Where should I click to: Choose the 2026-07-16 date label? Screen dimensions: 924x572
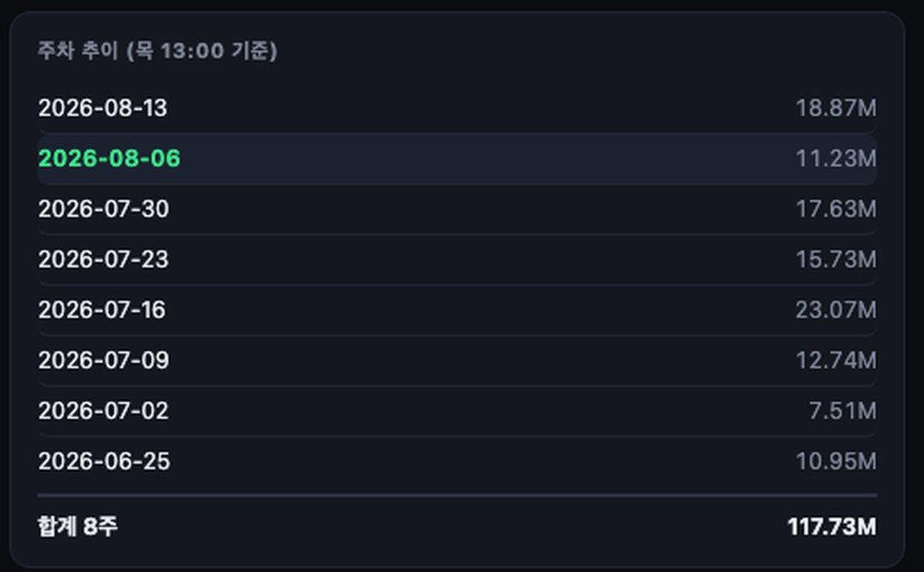(x=102, y=310)
